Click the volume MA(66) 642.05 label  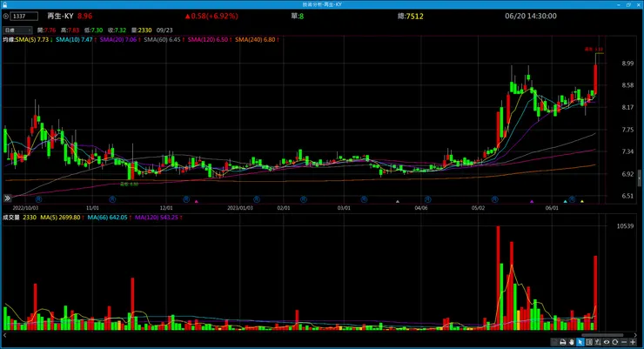[108, 218]
